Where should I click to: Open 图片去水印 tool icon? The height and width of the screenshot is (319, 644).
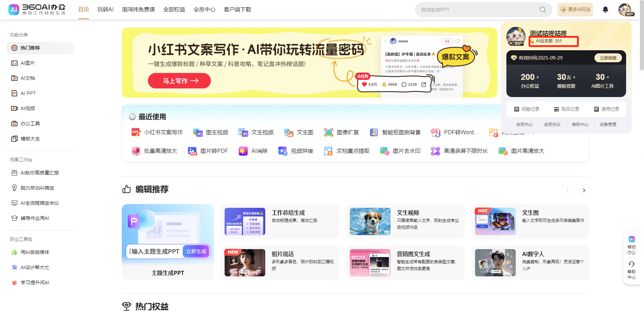[x=385, y=151]
